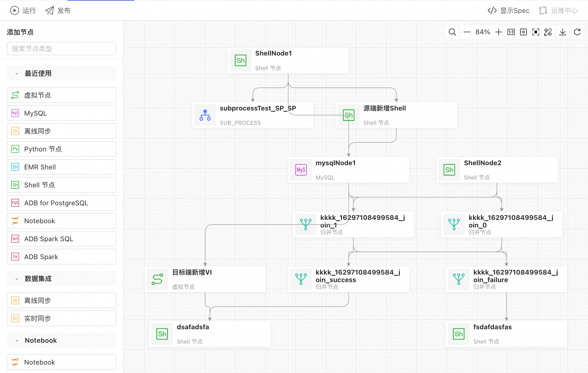Collapse the 最近使用 section

tap(17, 74)
